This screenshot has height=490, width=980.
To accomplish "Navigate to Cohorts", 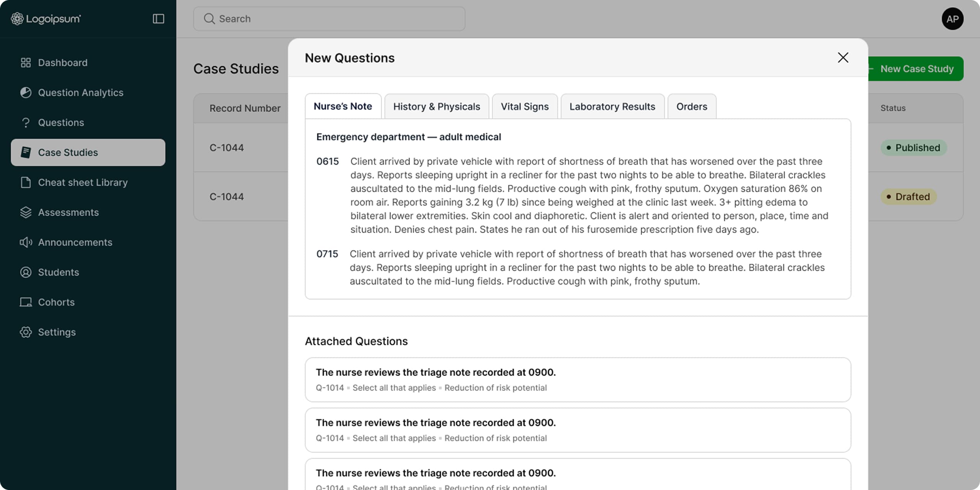I will tap(88, 302).
